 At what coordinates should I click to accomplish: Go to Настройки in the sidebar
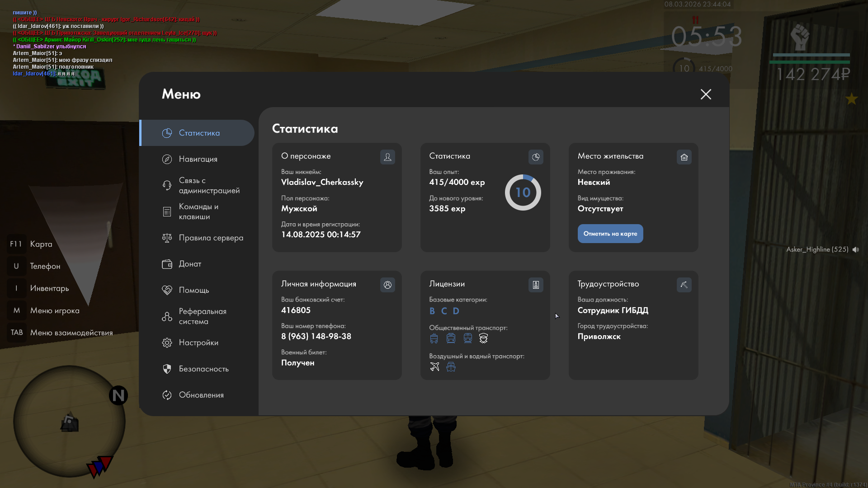click(198, 343)
